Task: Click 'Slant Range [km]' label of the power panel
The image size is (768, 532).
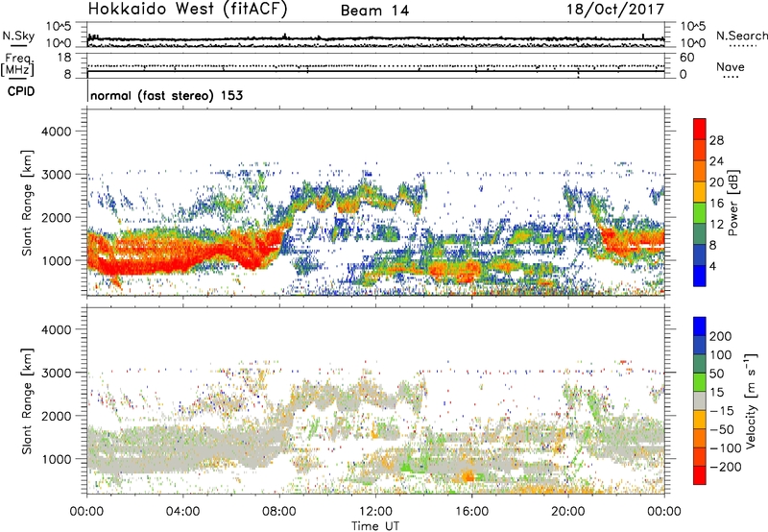Action: point(27,203)
